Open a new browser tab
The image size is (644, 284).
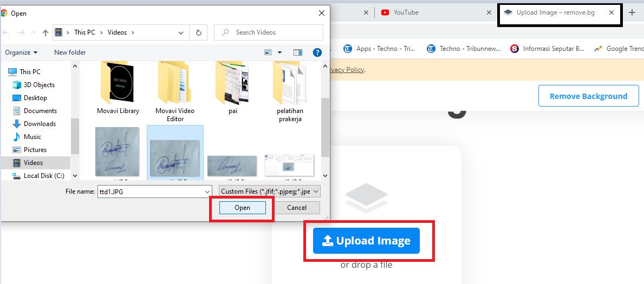click(x=632, y=12)
